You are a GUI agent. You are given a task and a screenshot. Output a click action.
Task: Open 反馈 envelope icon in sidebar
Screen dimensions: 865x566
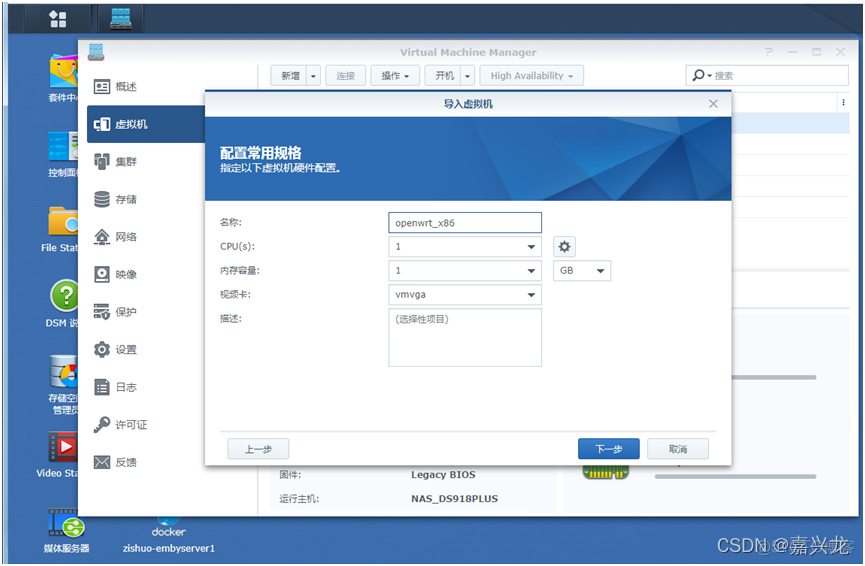pos(102,462)
